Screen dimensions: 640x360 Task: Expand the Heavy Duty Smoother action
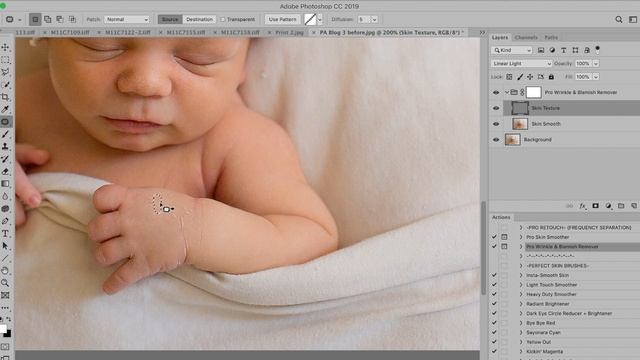521,294
